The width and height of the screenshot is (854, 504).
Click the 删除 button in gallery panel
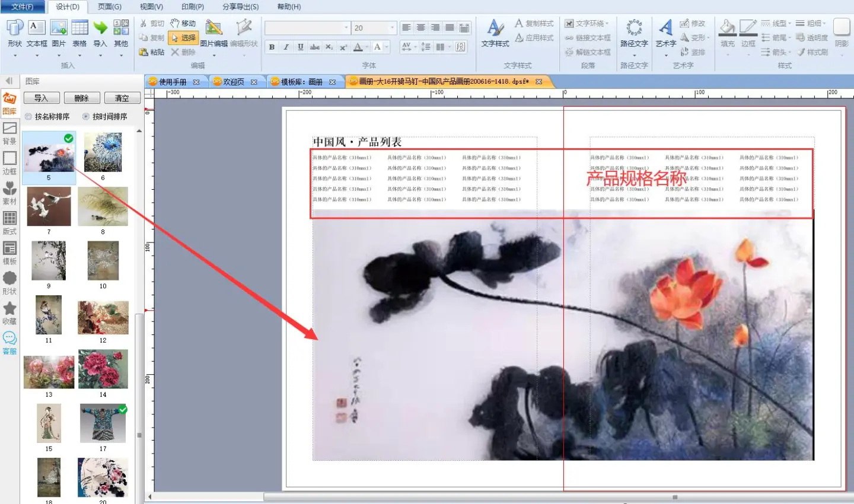click(81, 98)
